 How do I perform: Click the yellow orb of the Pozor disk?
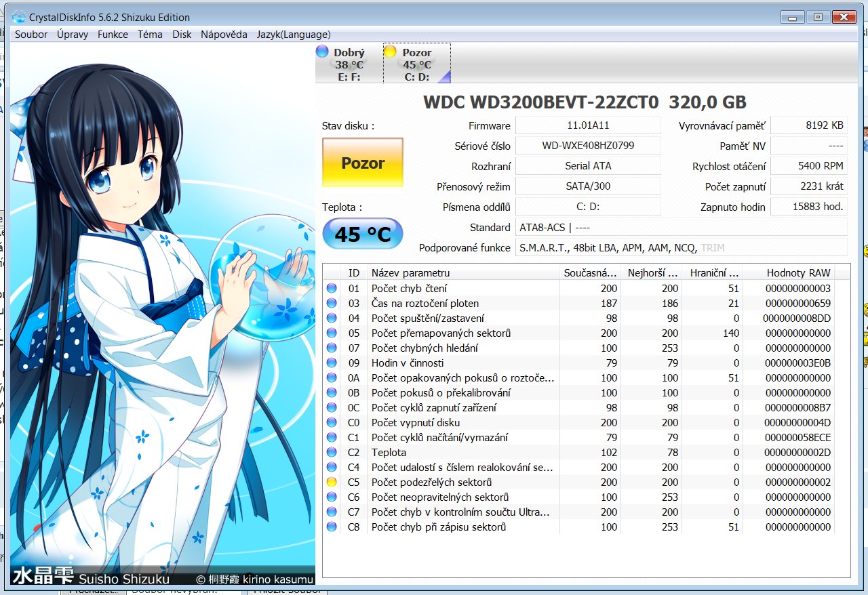point(390,52)
